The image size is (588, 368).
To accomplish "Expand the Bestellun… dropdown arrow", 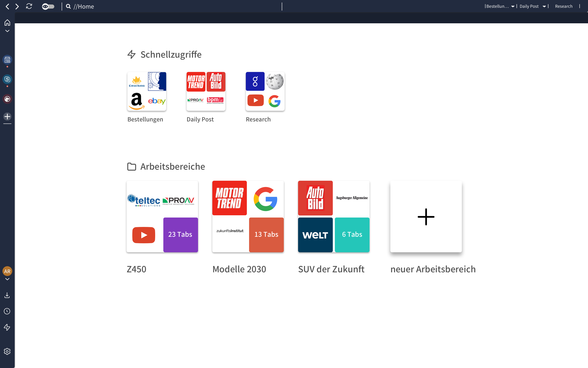I will [x=513, y=7].
